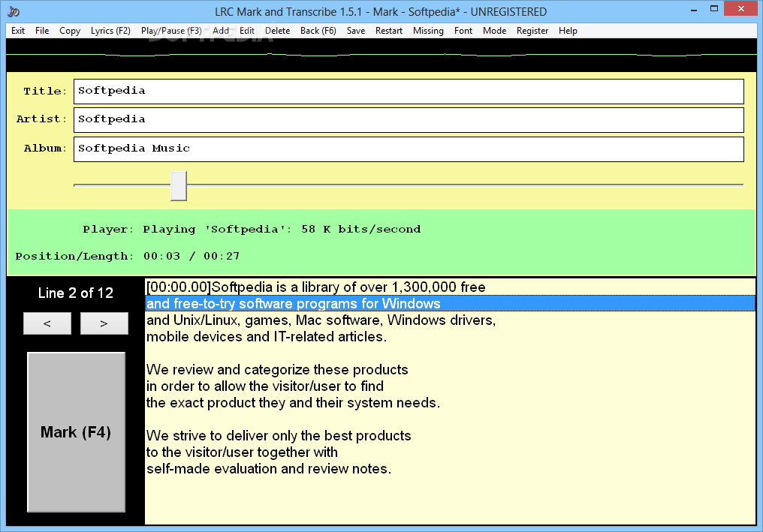
Task: Click Play/Pause (F3) in menu bar
Action: (171, 31)
